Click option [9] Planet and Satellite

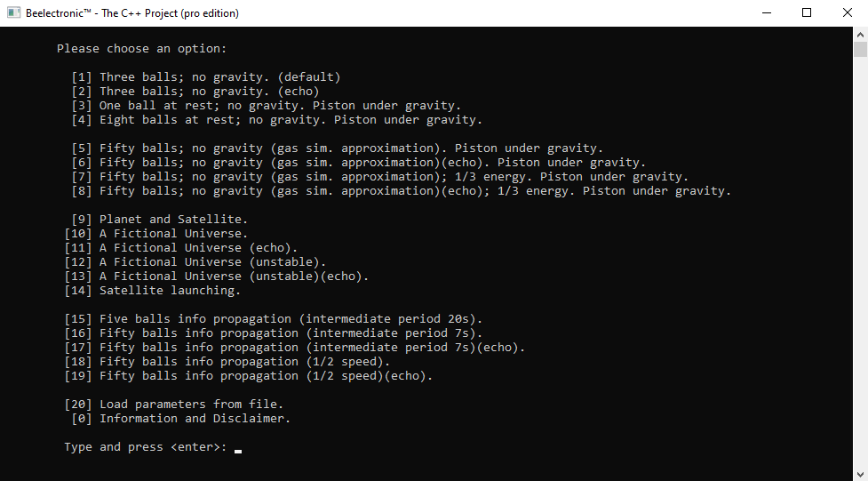pos(160,220)
